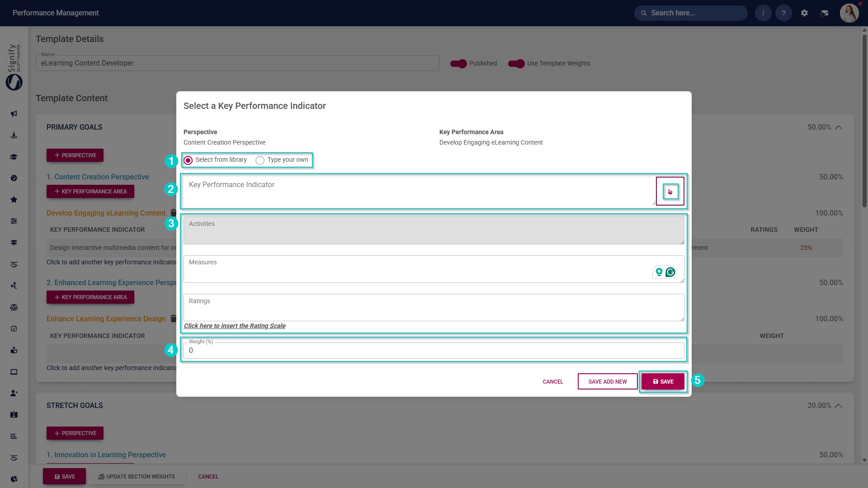Viewport: 868px width, 488px height.
Task: Open the calendar check icon in sidebar
Action: coord(14,328)
